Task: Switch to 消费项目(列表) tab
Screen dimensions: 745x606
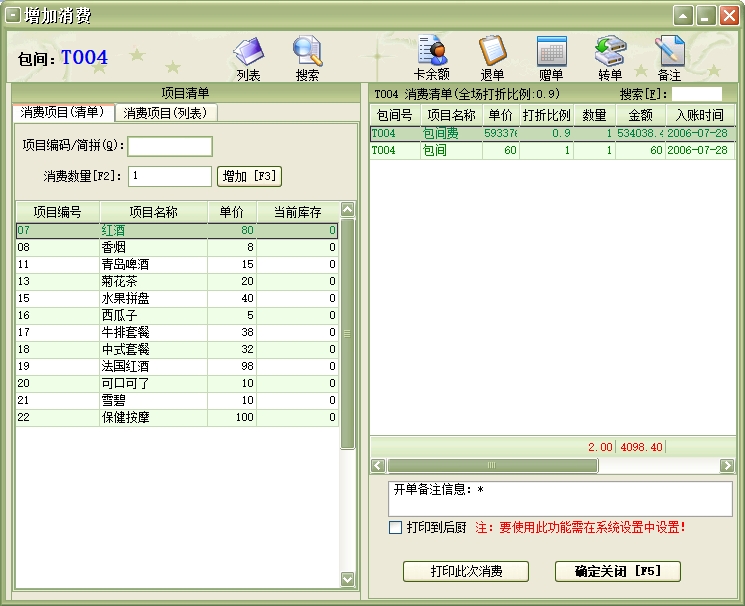Action: [166, 113]
